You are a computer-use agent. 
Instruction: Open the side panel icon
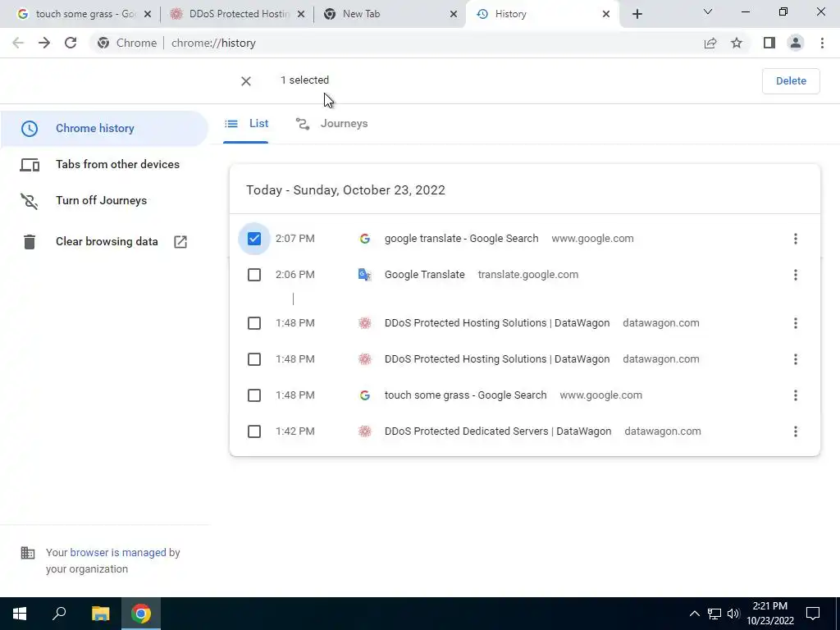coord(769,43)
